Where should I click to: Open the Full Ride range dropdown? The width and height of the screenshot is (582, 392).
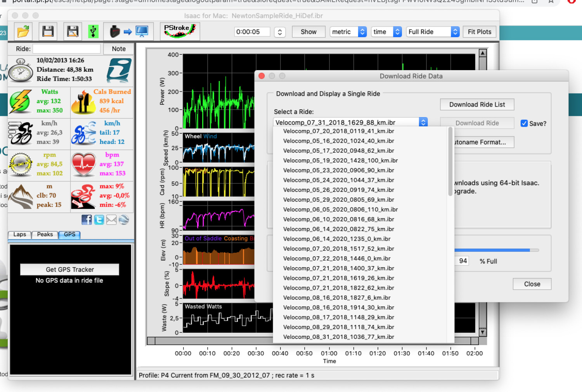(x=433, y=32)
